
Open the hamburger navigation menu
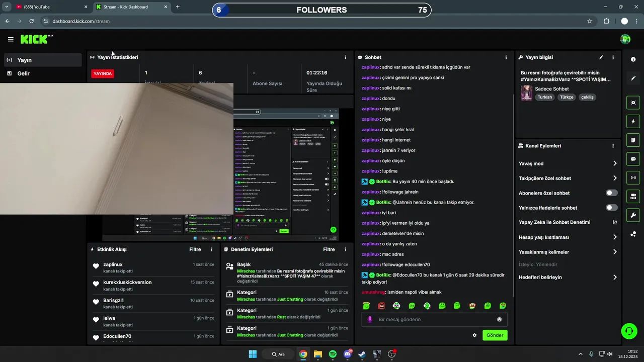[11, 39]
